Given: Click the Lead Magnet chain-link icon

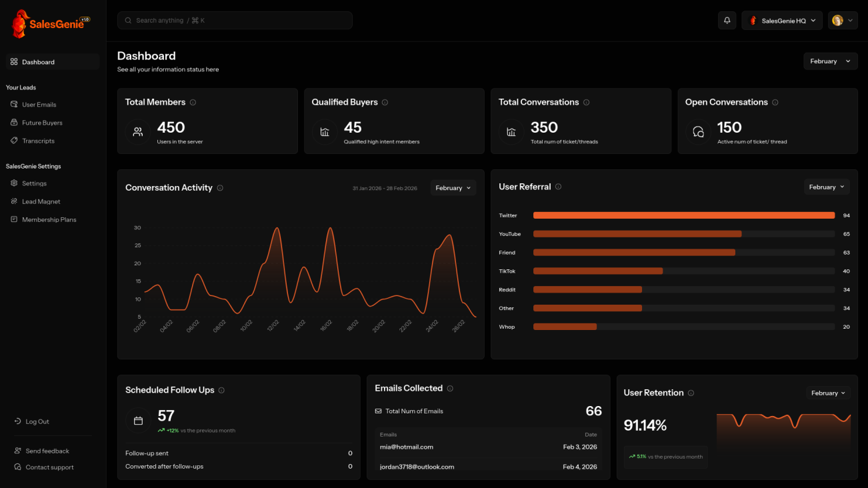Looking at the screenshot, I should click(15, 201).
